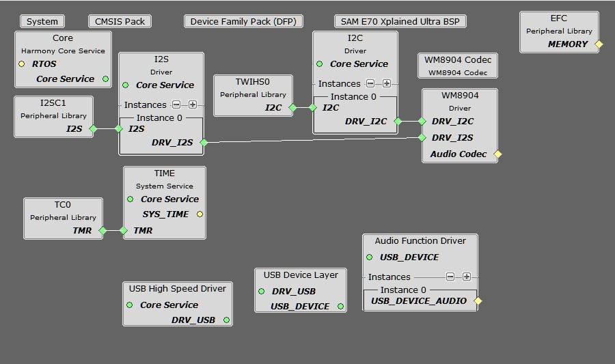
Task: Add an instance to I2S Driver with plus
Action: [193, 104]
